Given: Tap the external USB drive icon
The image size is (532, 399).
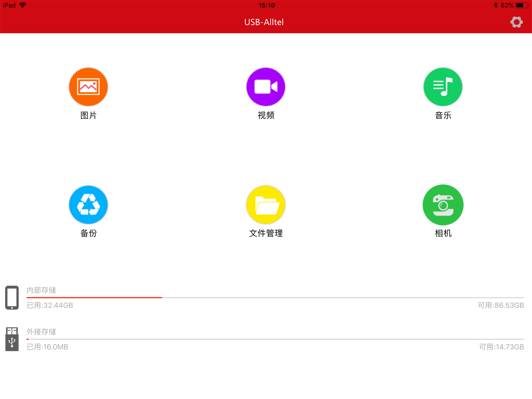Looking at the screenshot, I should [x=12, y=339].
